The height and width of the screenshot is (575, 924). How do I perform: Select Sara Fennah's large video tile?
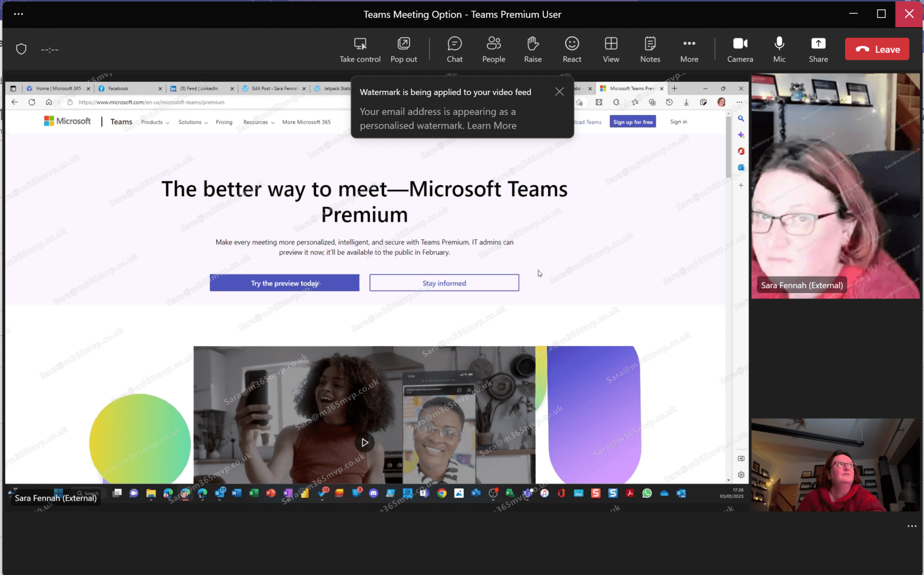[x=834, y=186]
